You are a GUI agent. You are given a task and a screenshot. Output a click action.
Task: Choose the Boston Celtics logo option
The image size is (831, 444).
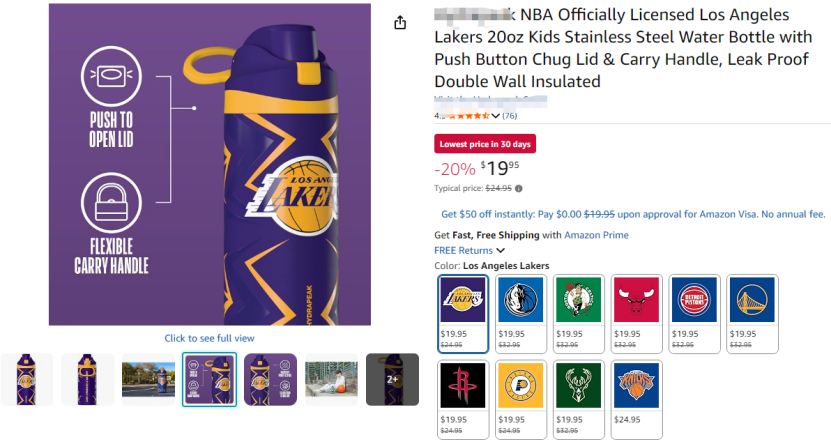pos(579,314)
